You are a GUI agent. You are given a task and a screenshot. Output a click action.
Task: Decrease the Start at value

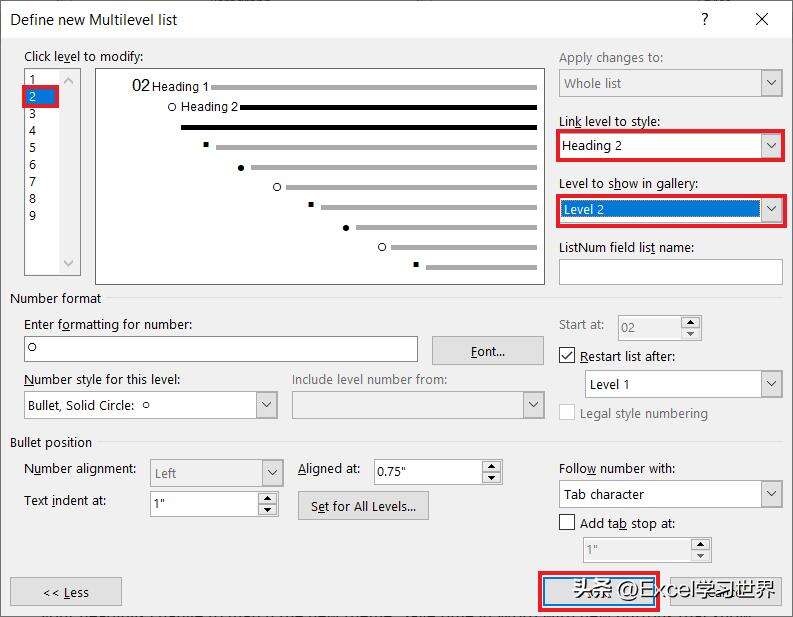(690, 334)
